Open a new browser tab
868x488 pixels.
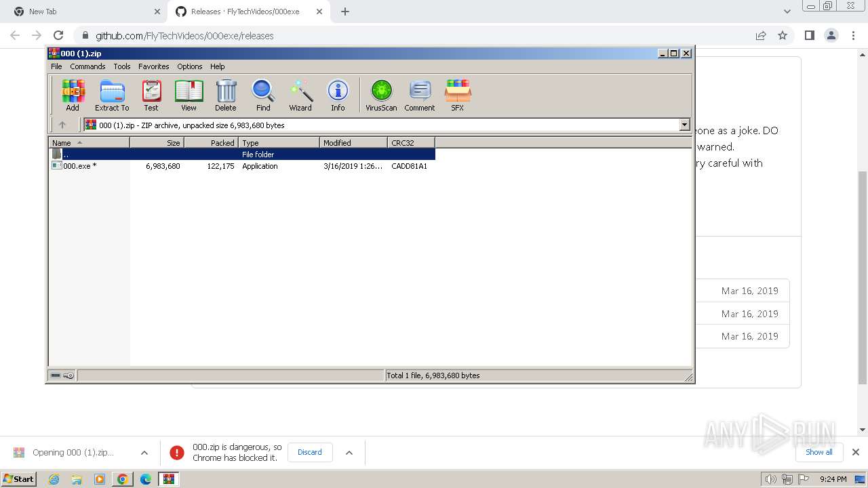345,12
